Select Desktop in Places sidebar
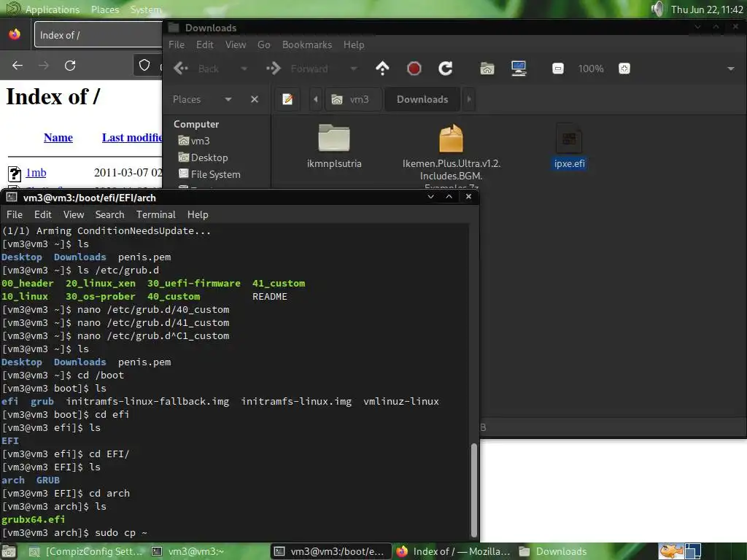This screenshot has height=560, width=747. click(203, 157)
